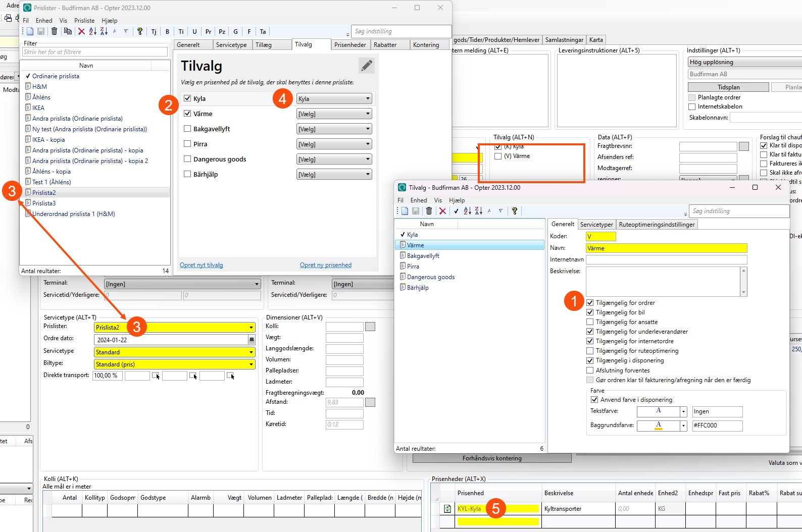This screenshot has height=532, width=802.
Task: Click the yellow help question mark in Tilvalg toolbar
Action: click(x=514, y=211)
